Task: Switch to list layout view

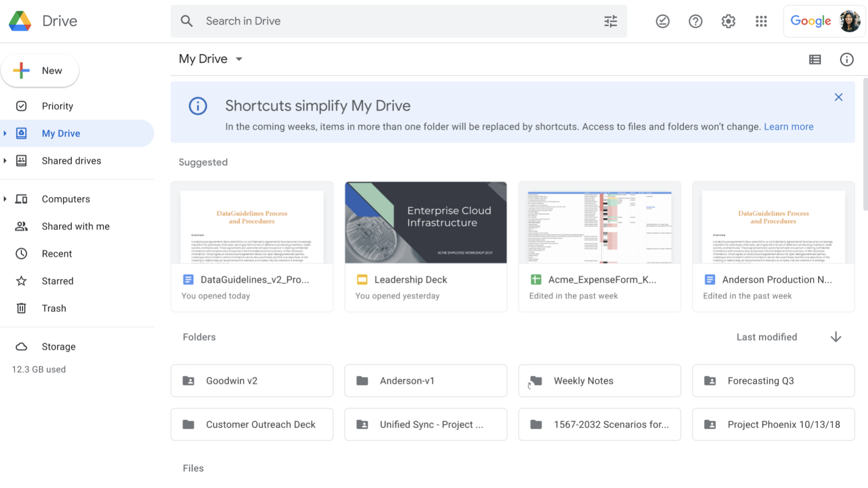Action: pos(814,60)
